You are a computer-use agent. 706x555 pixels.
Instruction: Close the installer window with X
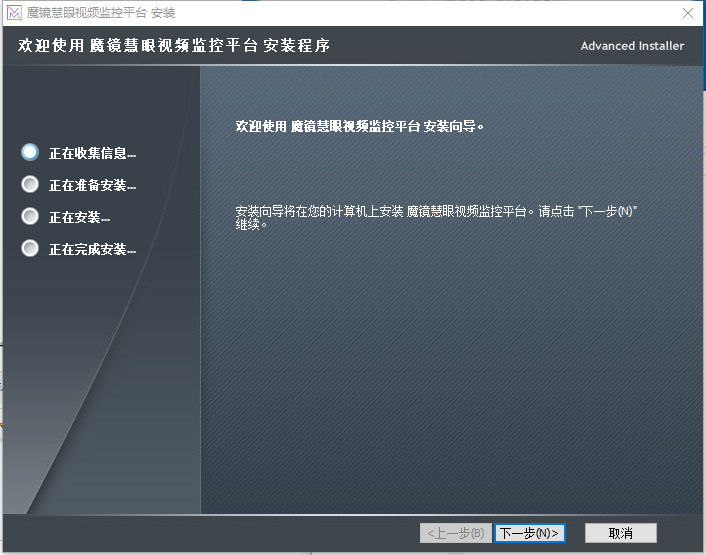(688, 13)
